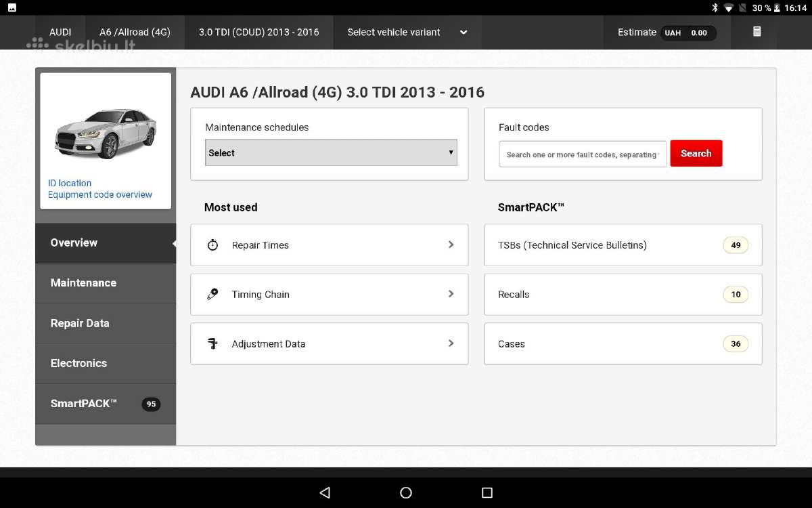This screenshot has width=812, height=508.
Task: Click the chevron on Repair Times row
Action: click(x=451, y=245)
